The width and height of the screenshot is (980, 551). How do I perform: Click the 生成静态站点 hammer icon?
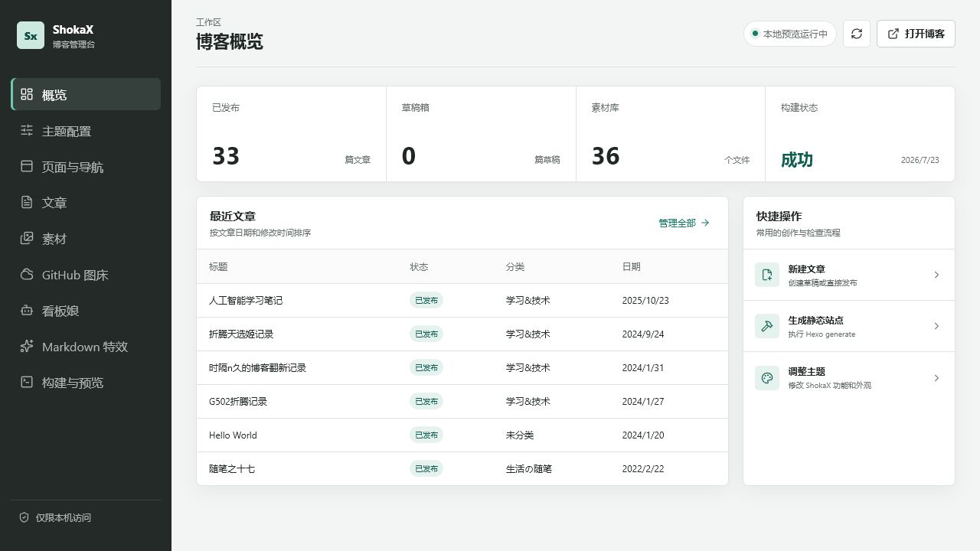click(x=767, y=326)
